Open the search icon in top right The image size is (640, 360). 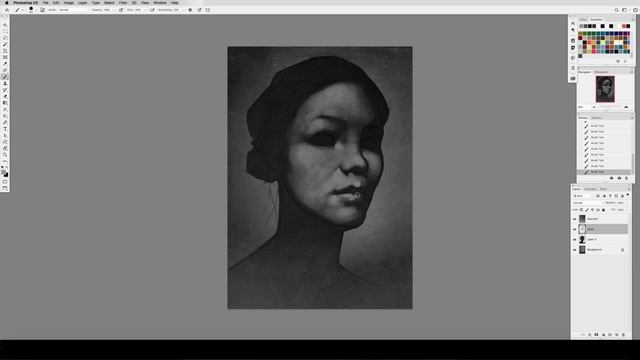tap(617, 10)
